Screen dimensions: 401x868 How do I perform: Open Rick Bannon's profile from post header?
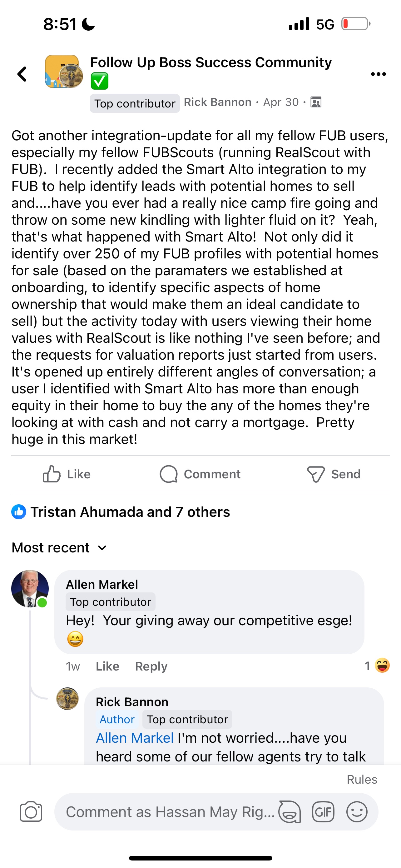click(217, 102)
